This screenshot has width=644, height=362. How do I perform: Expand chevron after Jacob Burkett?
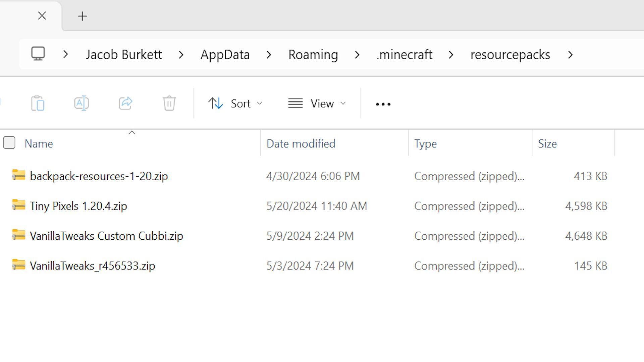(x=181, y=54)
